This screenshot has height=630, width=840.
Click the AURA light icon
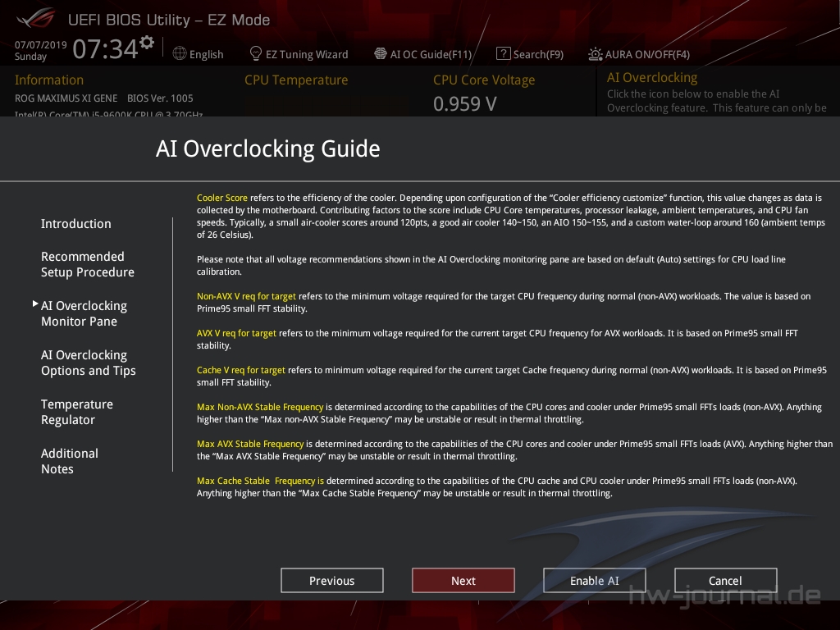(596, 54)
